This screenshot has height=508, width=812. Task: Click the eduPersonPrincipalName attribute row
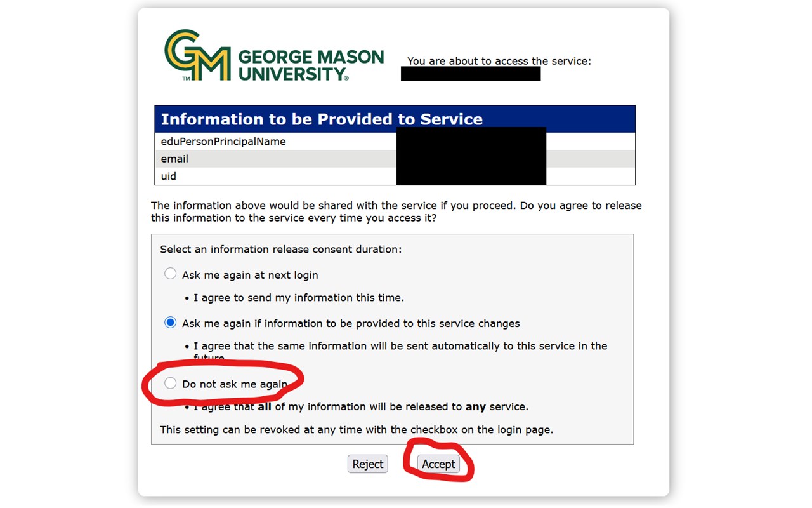coord(395,141)
